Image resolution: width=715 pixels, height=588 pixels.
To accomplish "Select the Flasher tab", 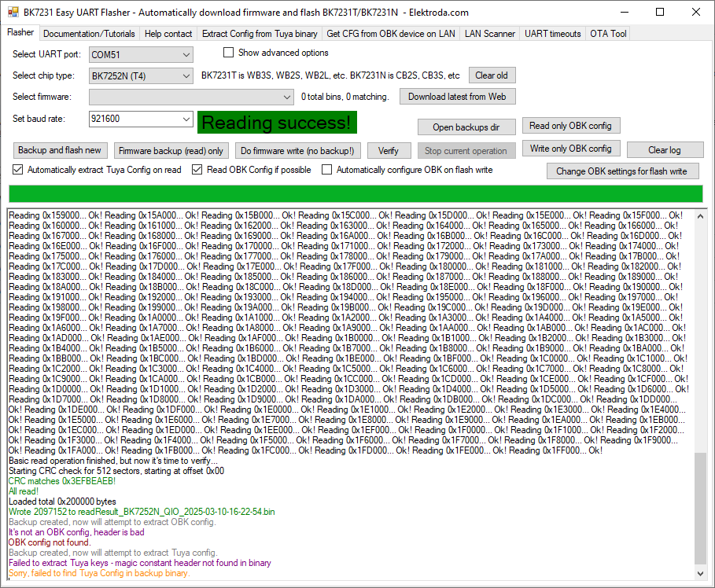I will click(20, 32).
